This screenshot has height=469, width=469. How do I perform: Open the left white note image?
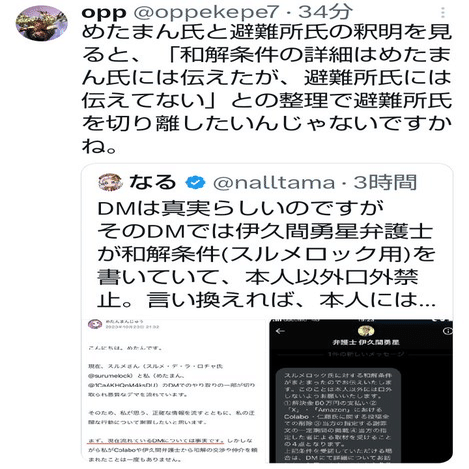click(x=173, y=391)
